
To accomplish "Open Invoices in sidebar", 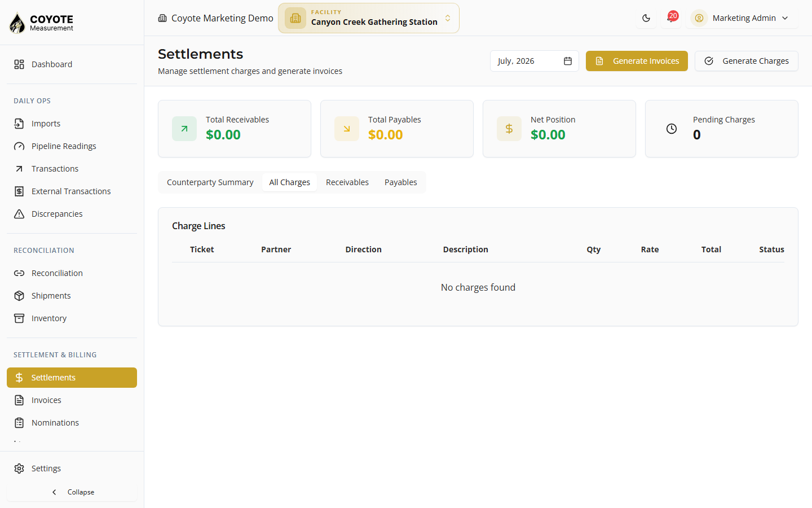I will [x=72, y=400].
